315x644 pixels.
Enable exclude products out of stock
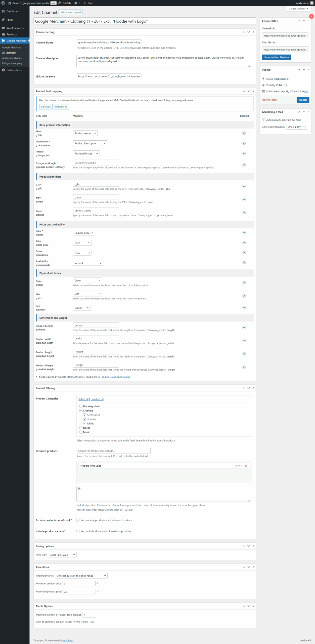click(x=78, y=520)
